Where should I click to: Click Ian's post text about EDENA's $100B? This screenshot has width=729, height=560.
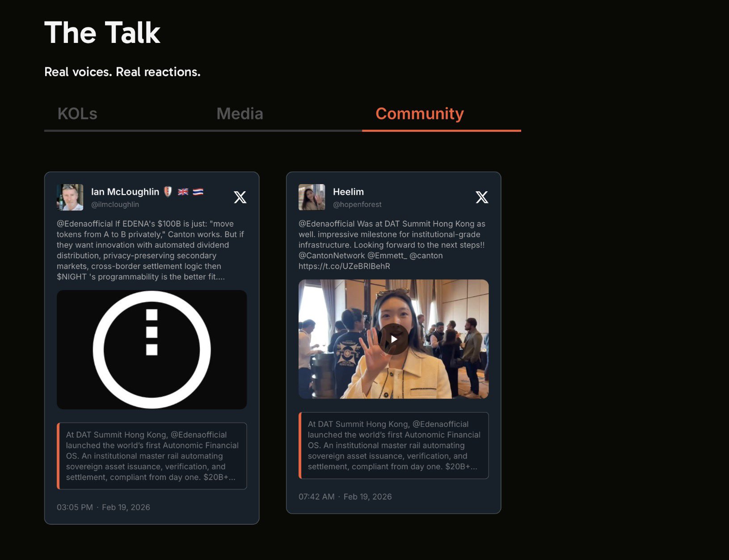pos(151,250)
